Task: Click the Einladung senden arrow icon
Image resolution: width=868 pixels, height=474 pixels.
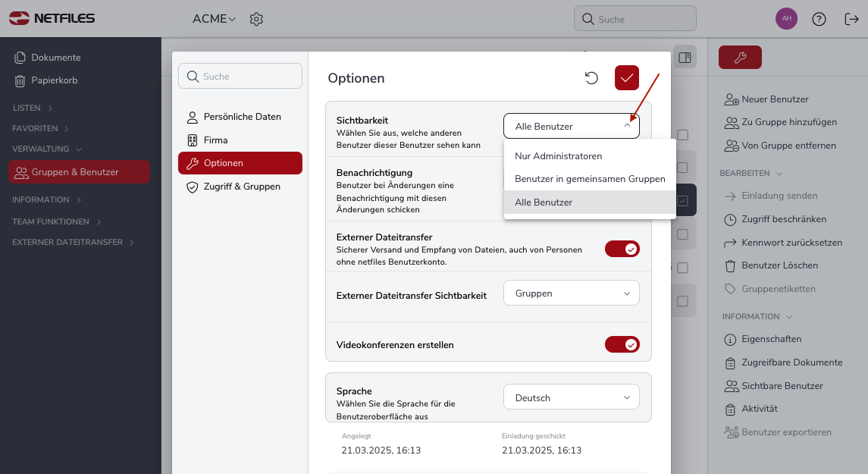Action: coord(730,196)
